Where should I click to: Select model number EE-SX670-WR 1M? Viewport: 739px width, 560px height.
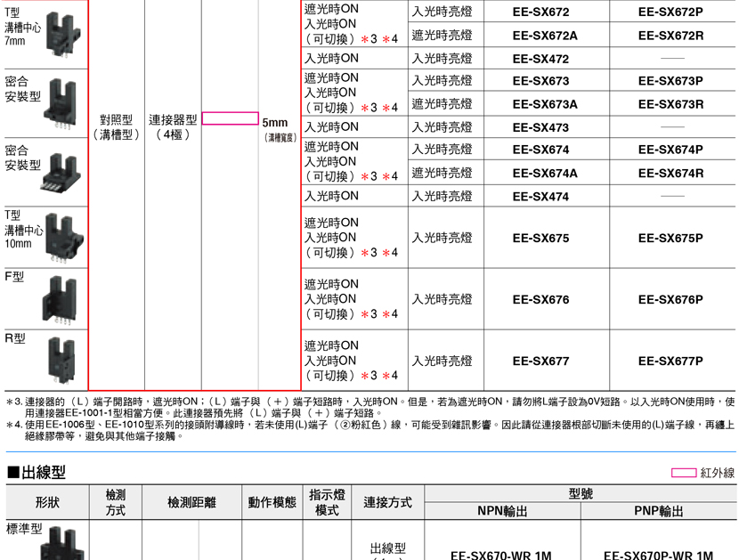(501, 555)
